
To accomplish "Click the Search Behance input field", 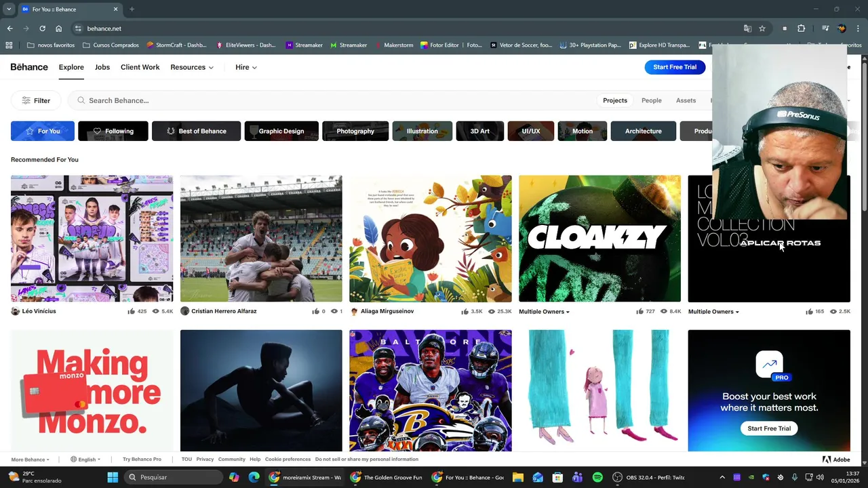I will [x=332, y=100].
